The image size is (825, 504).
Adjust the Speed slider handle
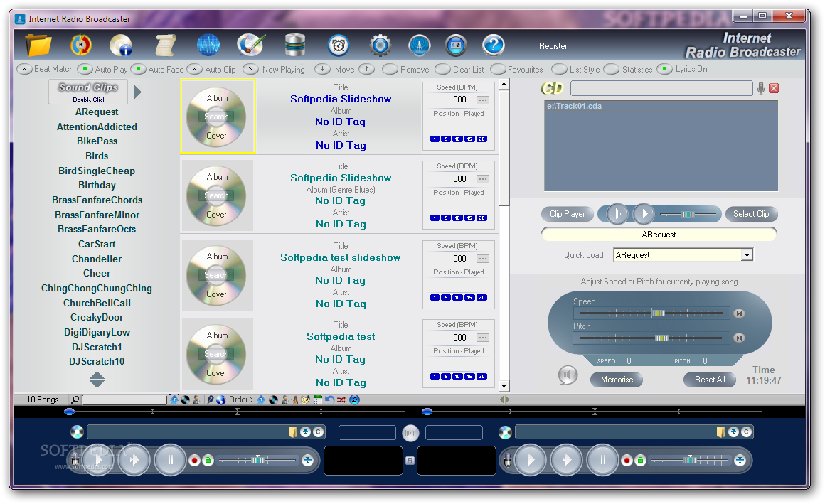point(658,313)
